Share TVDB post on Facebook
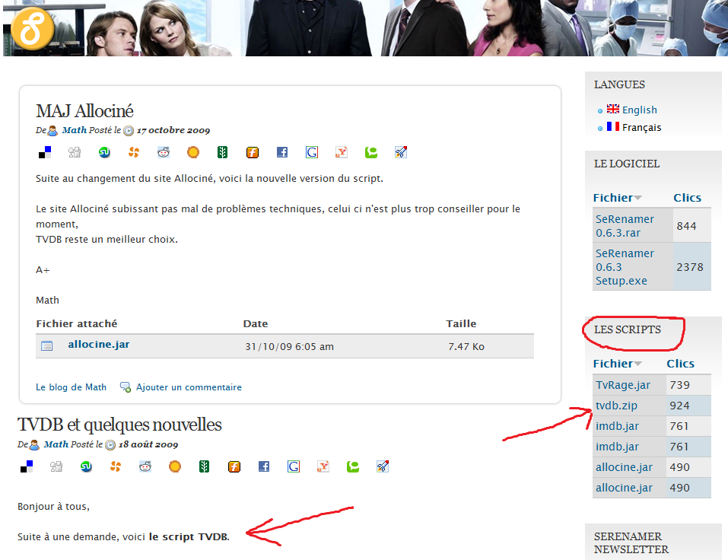Viewport: 728px width, 560px height. (x=264, y=466)
